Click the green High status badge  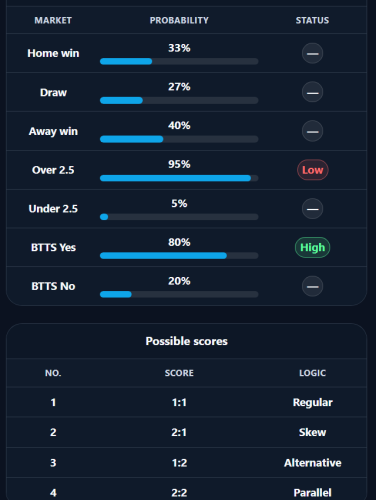312,247
